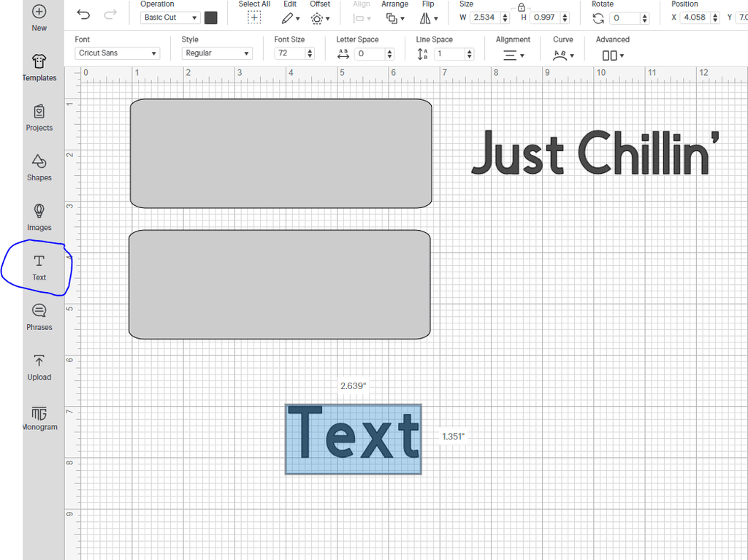Image resolution: width=748 pixels, height=560 pixels.
Task: Toggle the size aspect ratio lock
Action: point(521,7)
